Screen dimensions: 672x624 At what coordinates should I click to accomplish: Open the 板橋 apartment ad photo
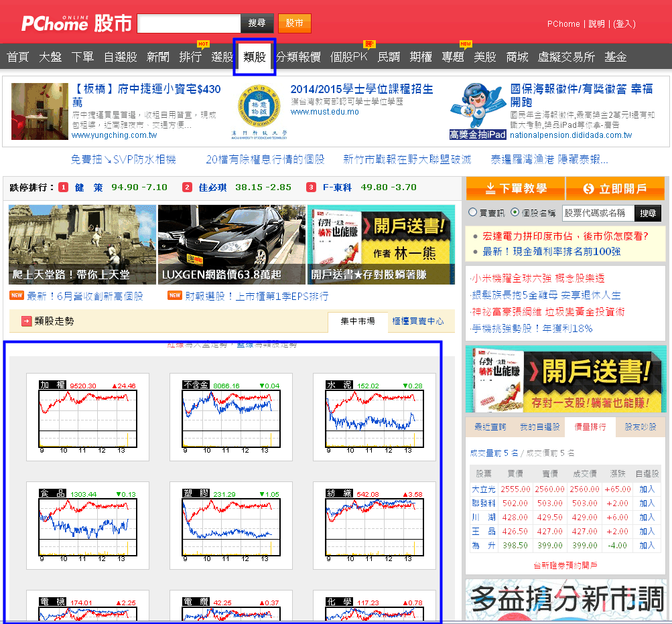click(x=40, y=111)
